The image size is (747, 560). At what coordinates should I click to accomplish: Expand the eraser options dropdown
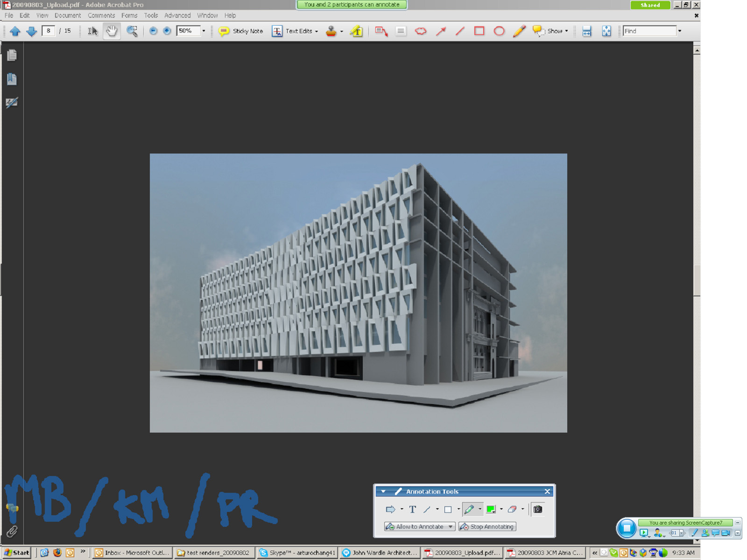pos(522,510)
